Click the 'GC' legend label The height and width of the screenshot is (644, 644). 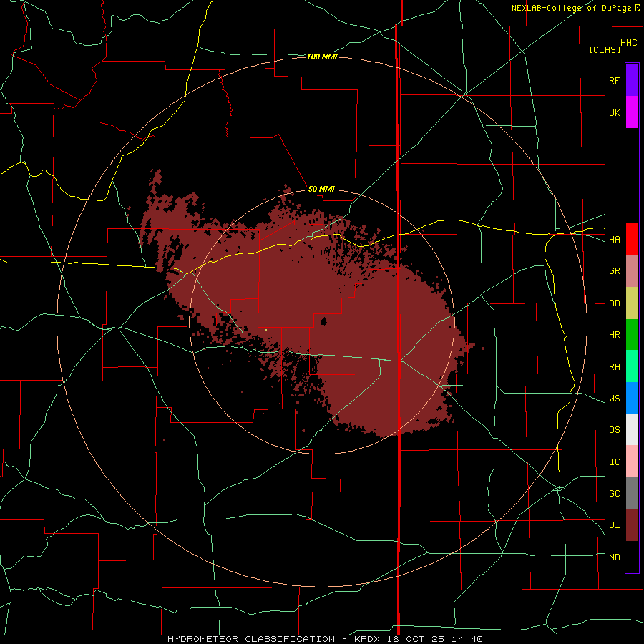tap(614, 494)
